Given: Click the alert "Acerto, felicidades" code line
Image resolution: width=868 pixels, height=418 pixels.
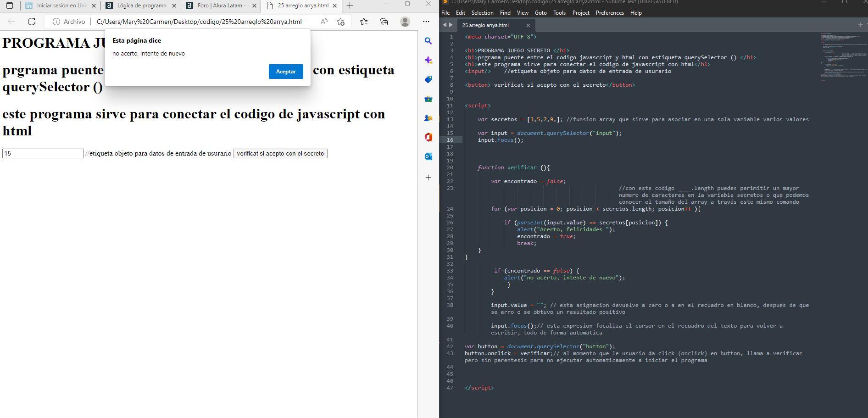Looking at the screenshot, I should (566, 229).
